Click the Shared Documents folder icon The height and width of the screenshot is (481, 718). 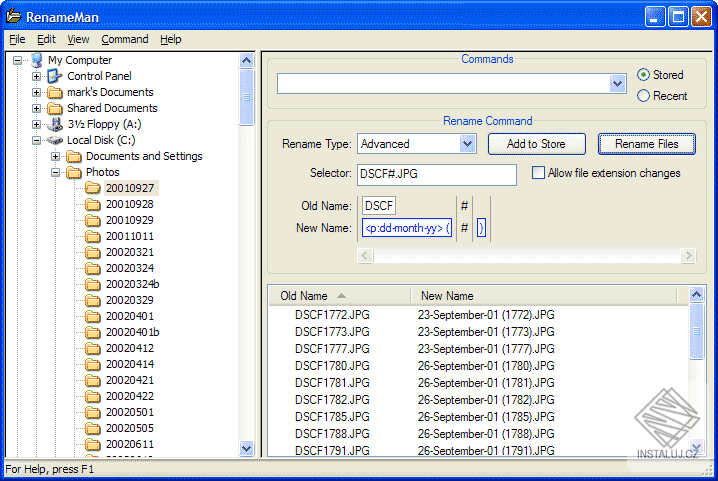point(55,109)
